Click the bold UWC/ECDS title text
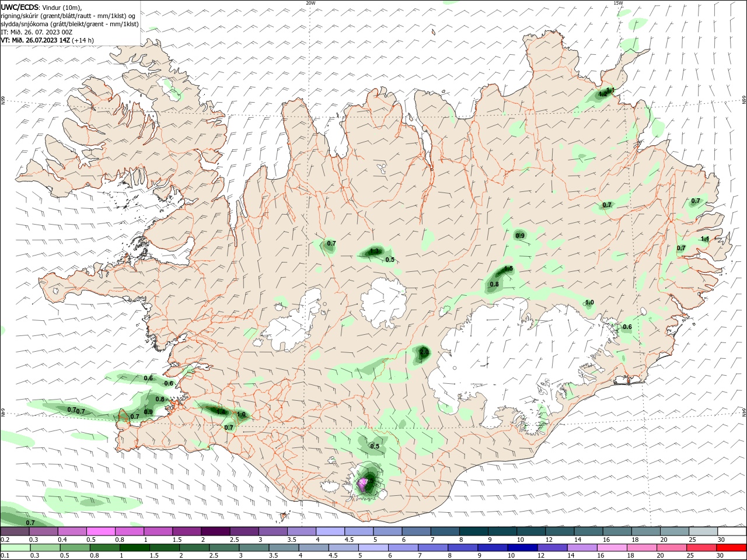The image size is (747, 560). tap(20, 7)
